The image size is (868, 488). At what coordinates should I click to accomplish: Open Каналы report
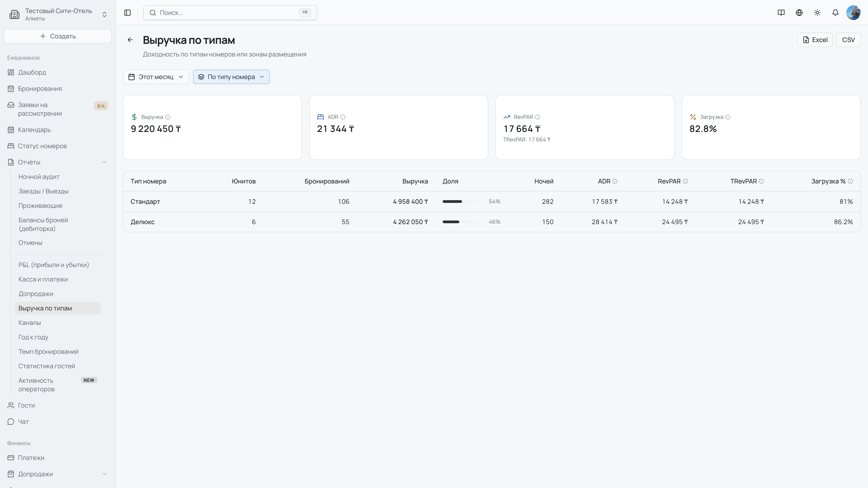pos(58,323)
